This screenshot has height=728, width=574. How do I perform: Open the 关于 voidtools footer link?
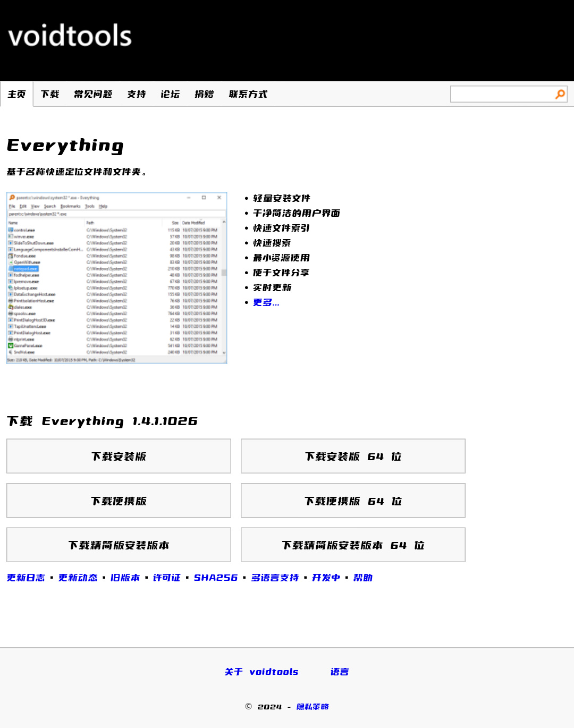[x=261, y=672]
